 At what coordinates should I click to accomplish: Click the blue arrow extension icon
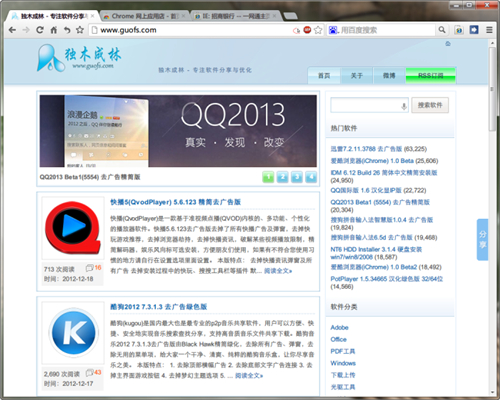point(474,30)
